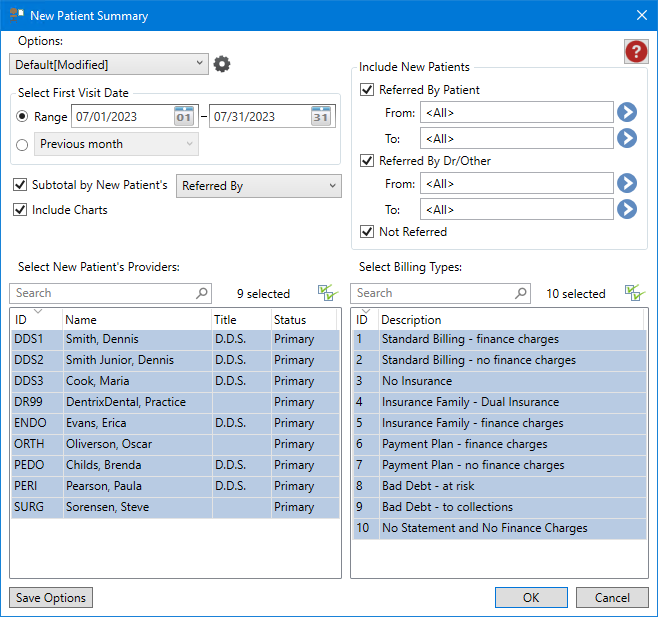Image resolution: width=658 pixels, height=617 pixels.
Task: Click the select-all providers checklist icon
Action: 327,293
